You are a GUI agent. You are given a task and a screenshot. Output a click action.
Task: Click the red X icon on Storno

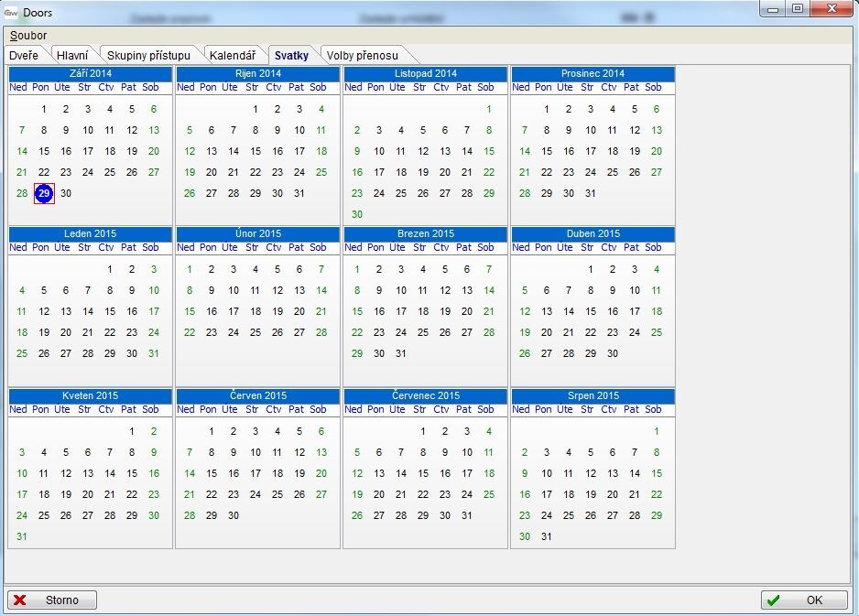[x=20, y=600]
